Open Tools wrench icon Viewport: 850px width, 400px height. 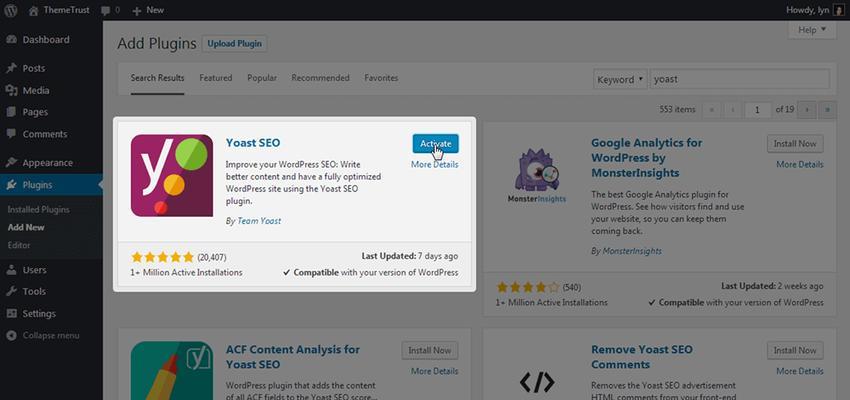point(11,292)
